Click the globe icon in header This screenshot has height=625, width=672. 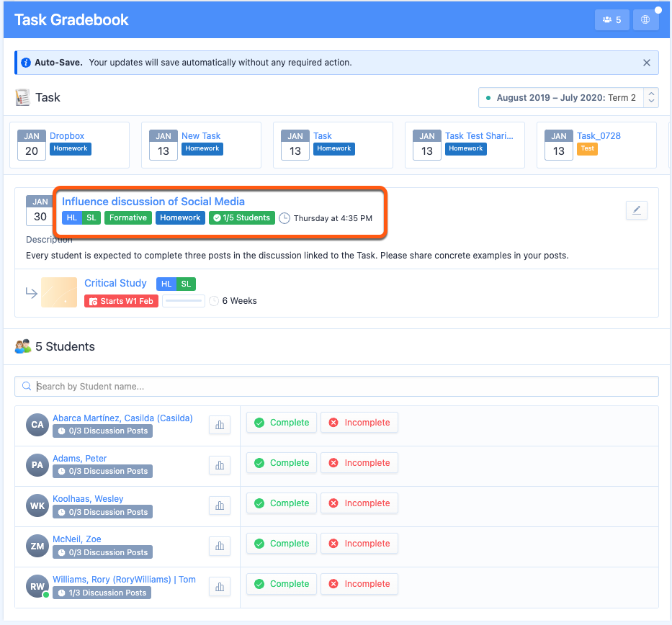[645, 20]
